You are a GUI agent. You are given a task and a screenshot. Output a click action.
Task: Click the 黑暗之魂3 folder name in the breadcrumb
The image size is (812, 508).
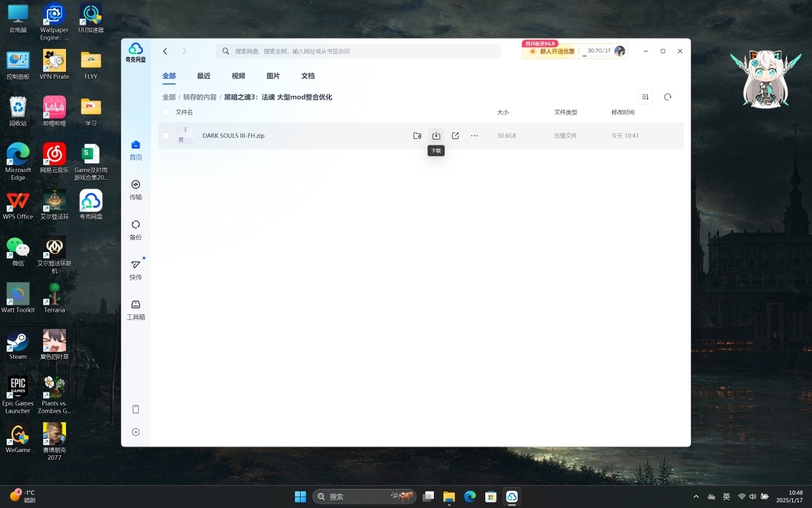[x=278, y=97]
